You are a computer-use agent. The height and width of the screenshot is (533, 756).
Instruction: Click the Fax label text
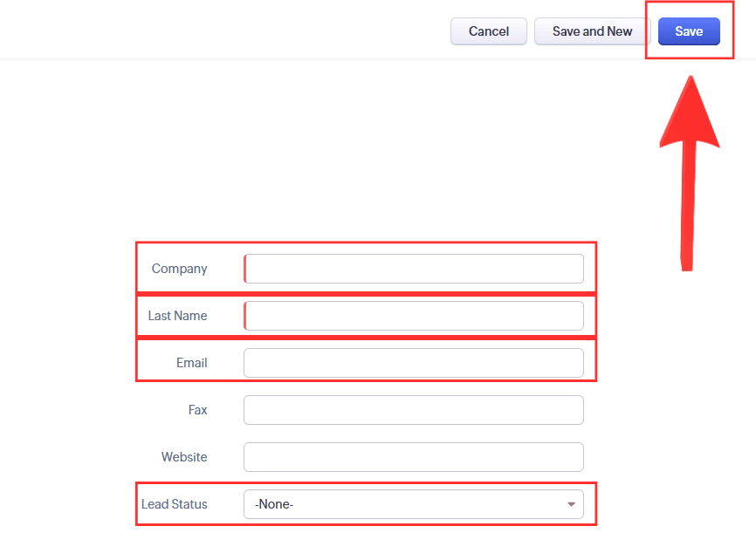[197, 410]
